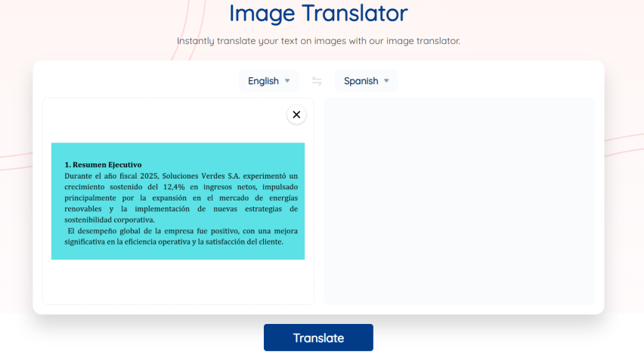Click the 'Instantly translate your text' subtitle

coord(318,41)
